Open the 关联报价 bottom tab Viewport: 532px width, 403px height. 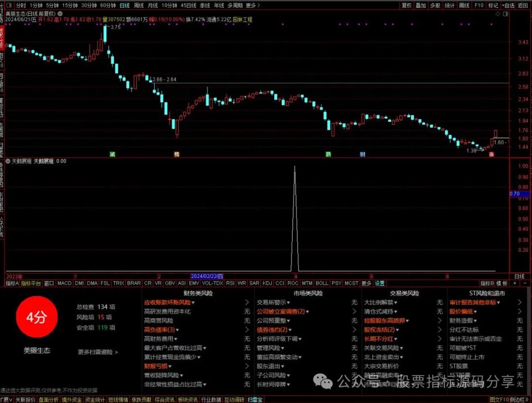click(26, 400)
